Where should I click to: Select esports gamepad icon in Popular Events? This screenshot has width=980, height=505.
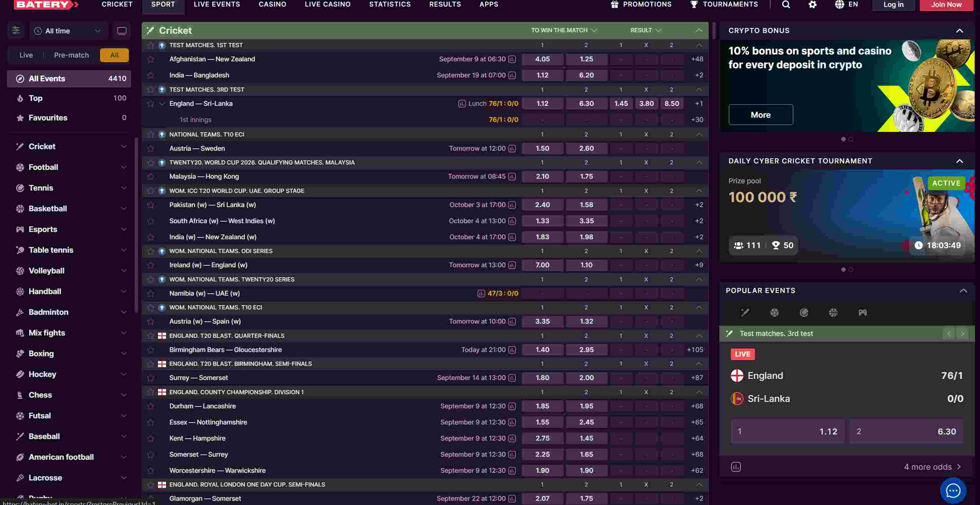(863, 313)
